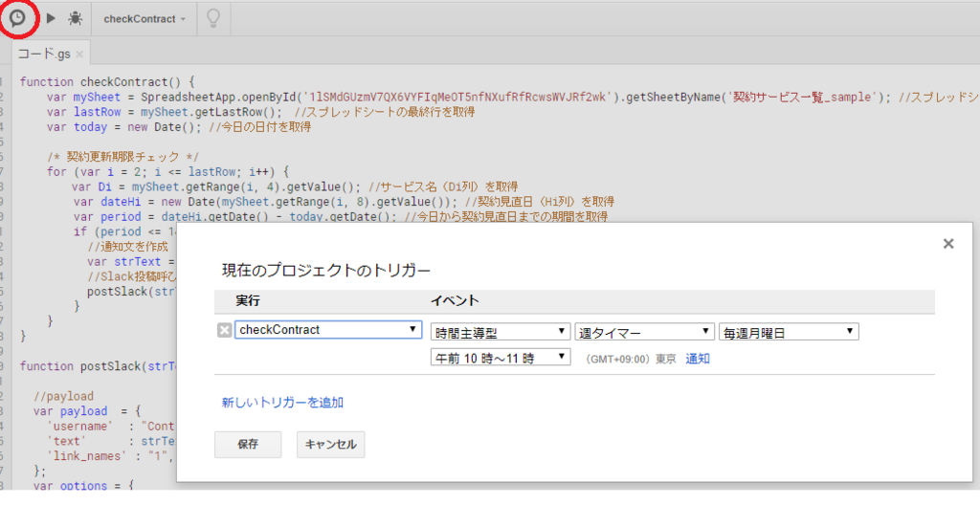
Task: Click the 'var payload = {' line
Action: (x=87, y=411)
